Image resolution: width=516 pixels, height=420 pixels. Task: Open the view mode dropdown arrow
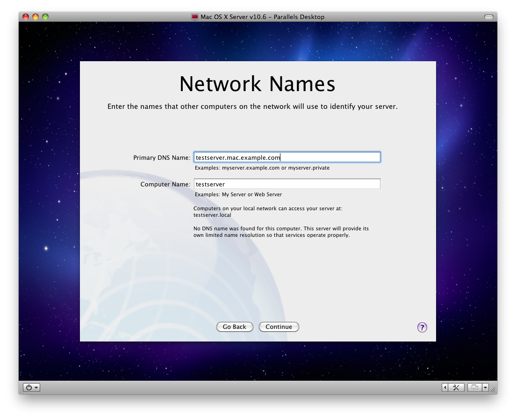pyautogui.click(x=485, y=387)
